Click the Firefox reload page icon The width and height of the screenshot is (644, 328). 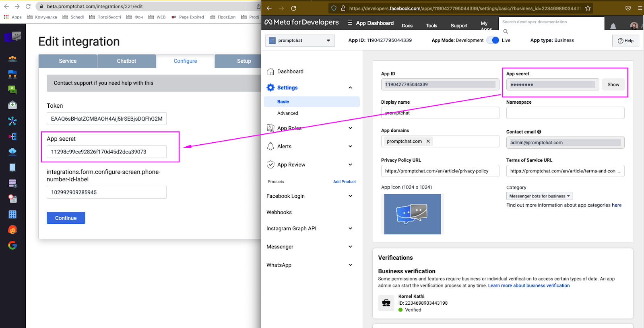pos(293,8)
